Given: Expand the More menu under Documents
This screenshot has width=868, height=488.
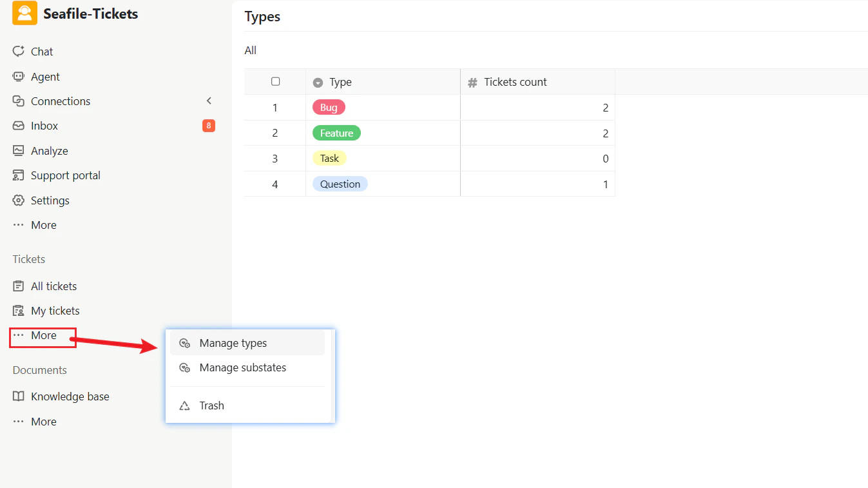Looking at the screenshot, I should (x=35, y=422).
